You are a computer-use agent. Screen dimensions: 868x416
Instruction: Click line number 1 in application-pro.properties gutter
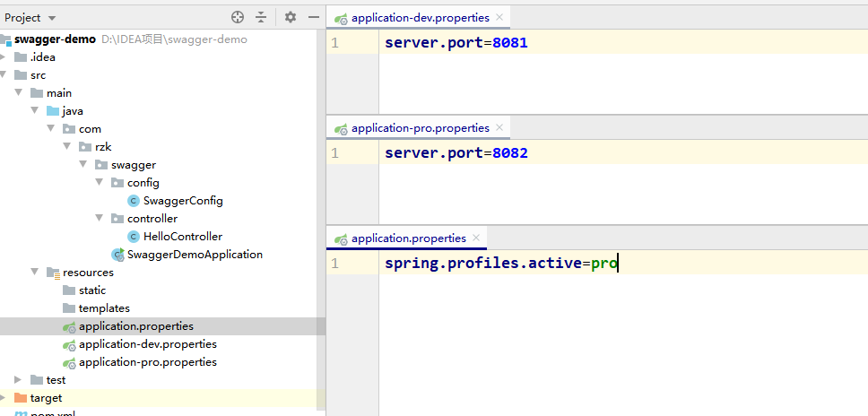(x=334, y=152)
